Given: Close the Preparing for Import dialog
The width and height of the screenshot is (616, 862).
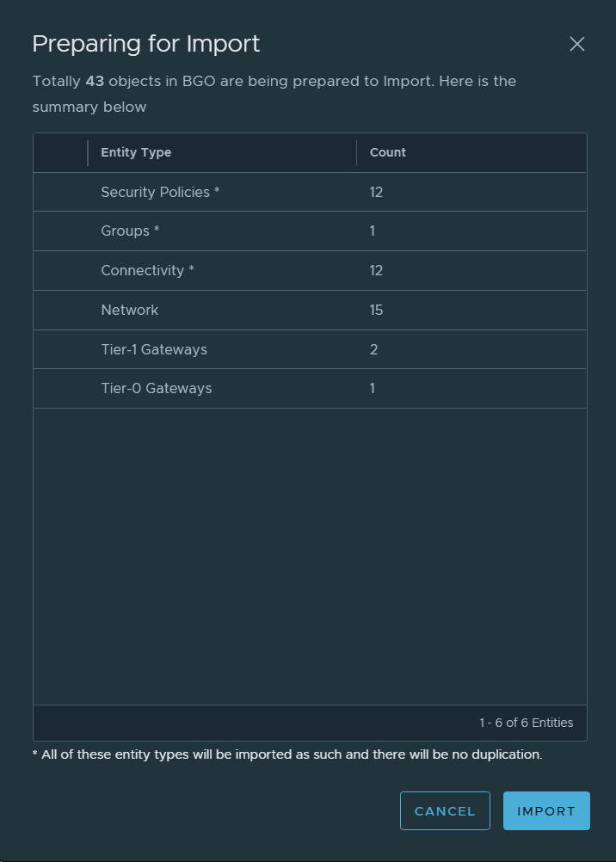Looking at the screenshot, I should (576, 44).
